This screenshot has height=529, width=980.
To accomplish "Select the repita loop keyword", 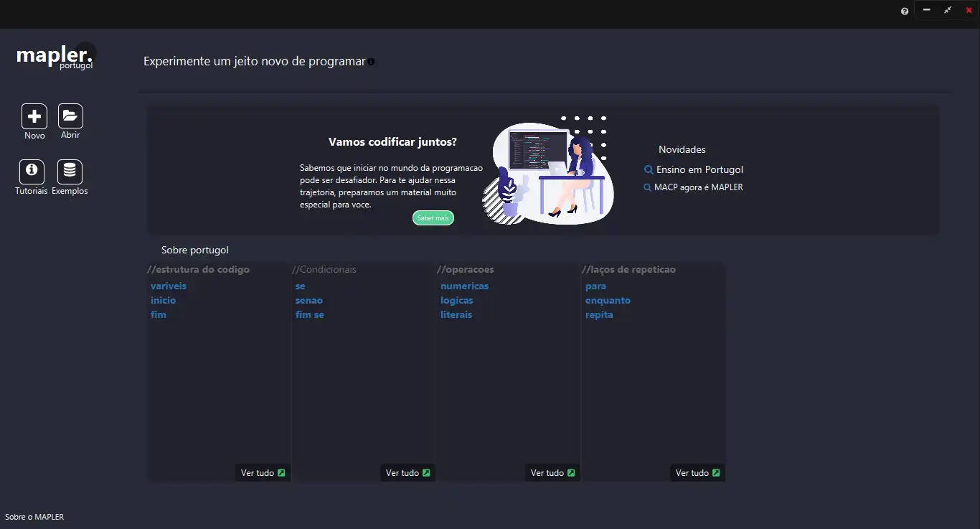I will (x=599, y=314).
